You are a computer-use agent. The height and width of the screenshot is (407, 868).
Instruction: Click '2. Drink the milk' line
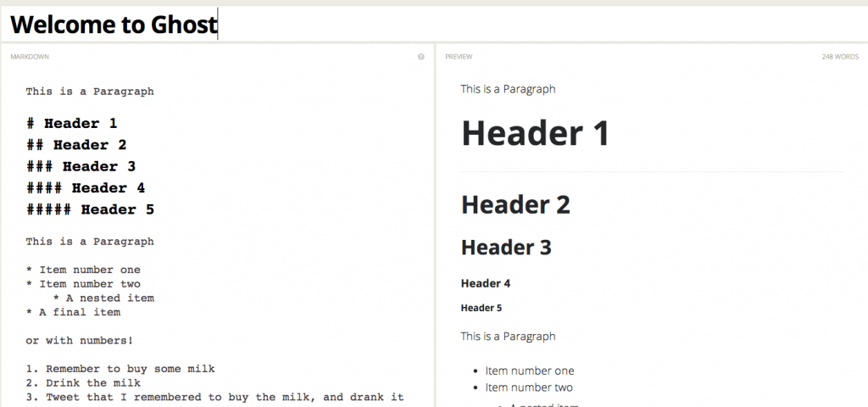tap(83, 382)
